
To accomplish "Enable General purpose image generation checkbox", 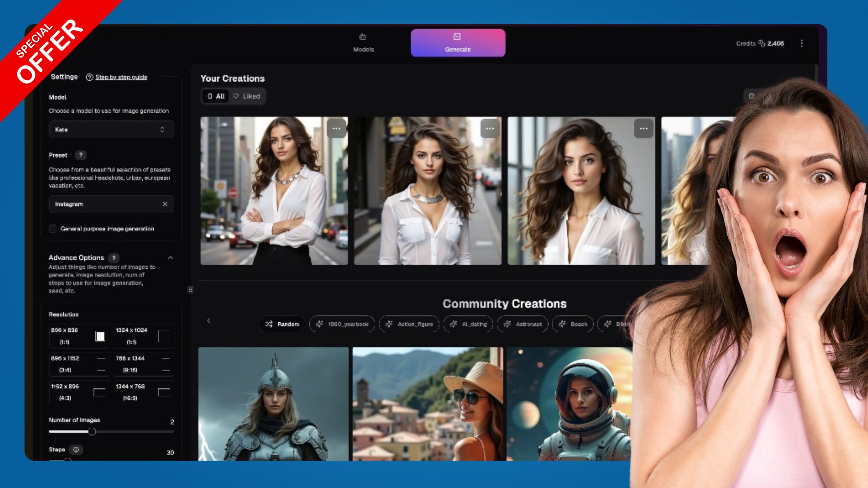I will [x=53, y=229].
